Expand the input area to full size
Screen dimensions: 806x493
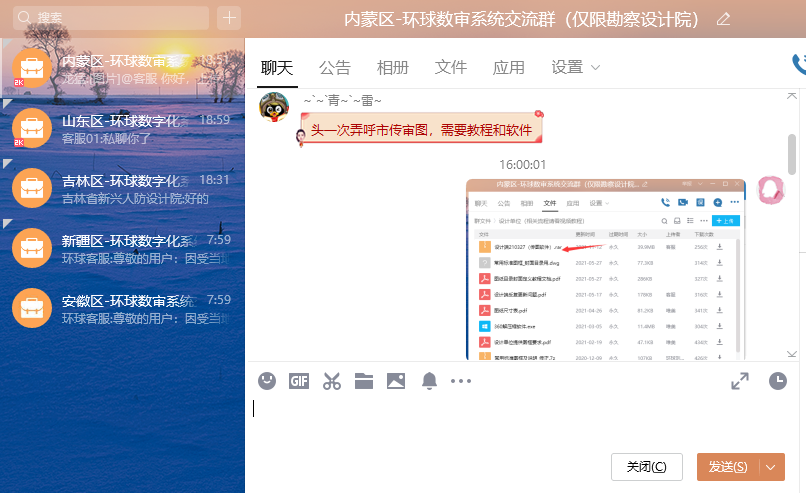coord(740,381)
